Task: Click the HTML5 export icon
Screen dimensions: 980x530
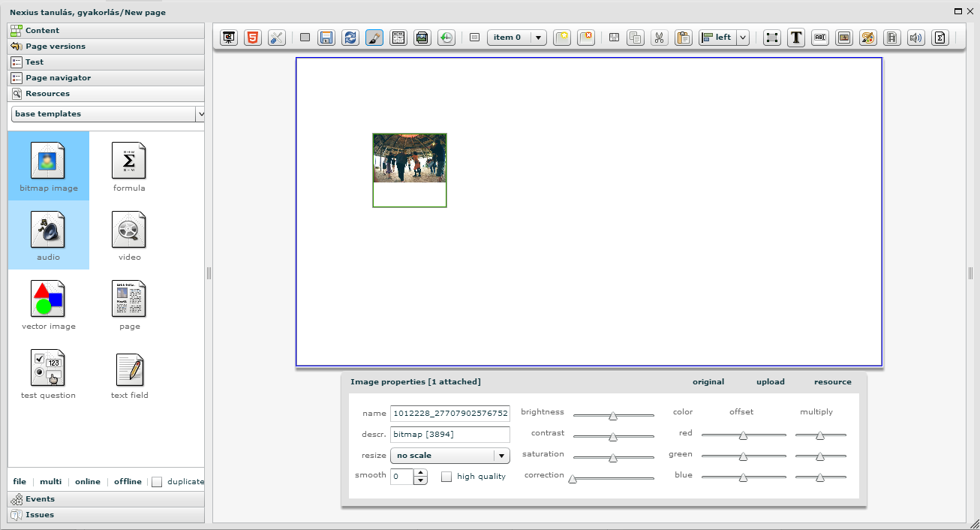Action: tap(253, 38)
